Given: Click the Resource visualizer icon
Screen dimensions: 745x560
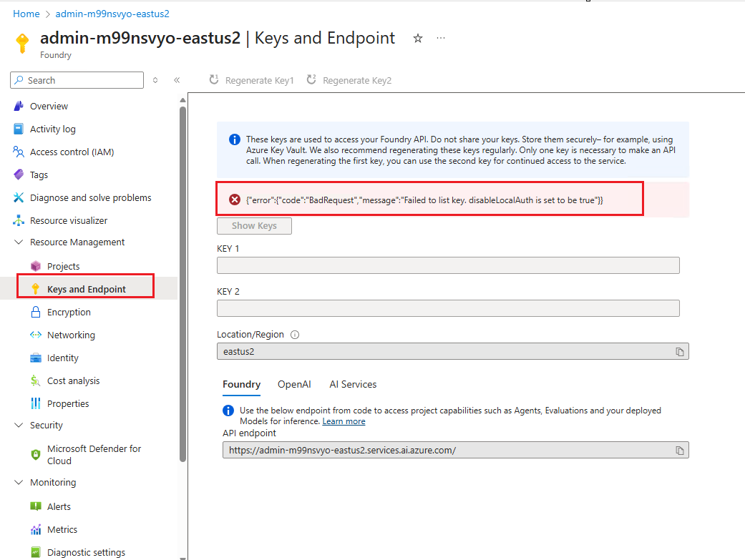Looking at the screenshot, I should coord(19,220).
